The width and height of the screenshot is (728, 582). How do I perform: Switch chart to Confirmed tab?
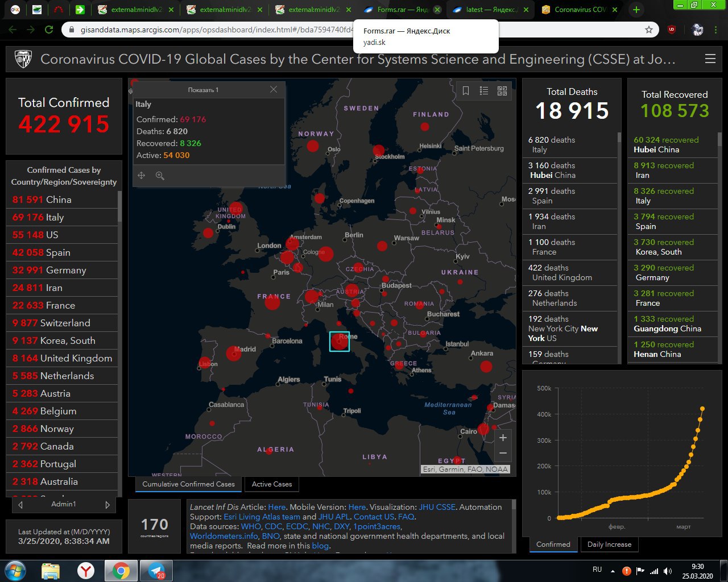click(553, 544)
